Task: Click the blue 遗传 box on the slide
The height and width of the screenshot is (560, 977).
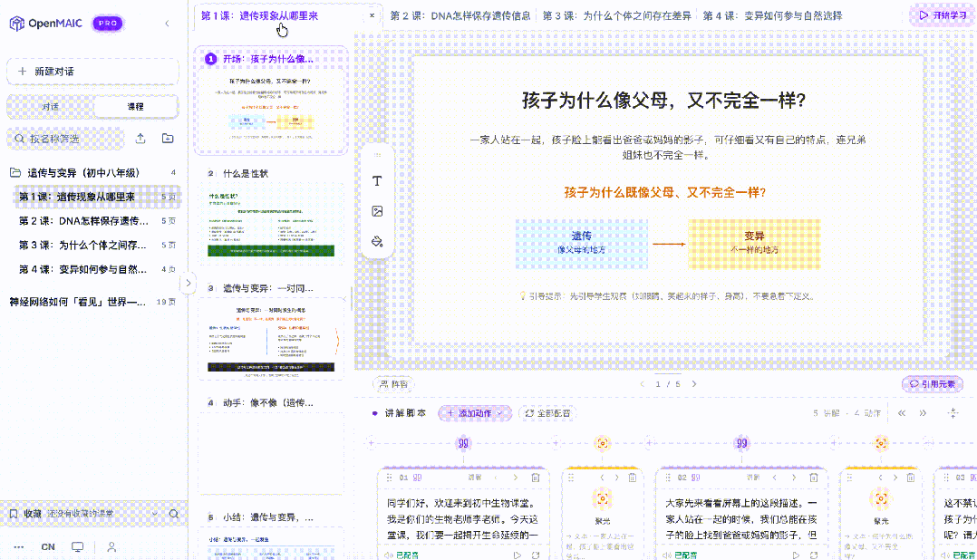Action: click(581, 244)
